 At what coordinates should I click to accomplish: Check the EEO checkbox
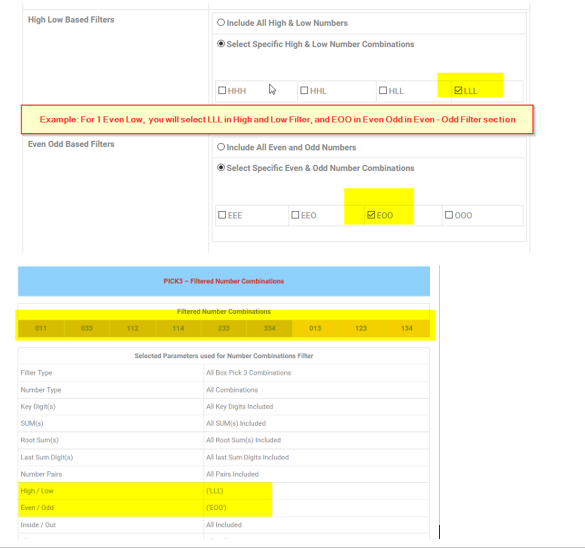[x=295, y=215]
